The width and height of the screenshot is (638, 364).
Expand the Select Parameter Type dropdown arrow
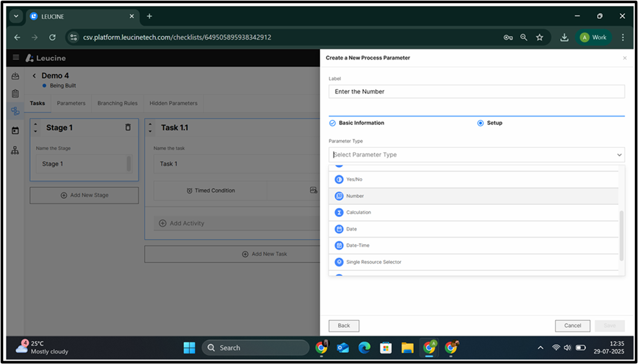tap(619, 155)
